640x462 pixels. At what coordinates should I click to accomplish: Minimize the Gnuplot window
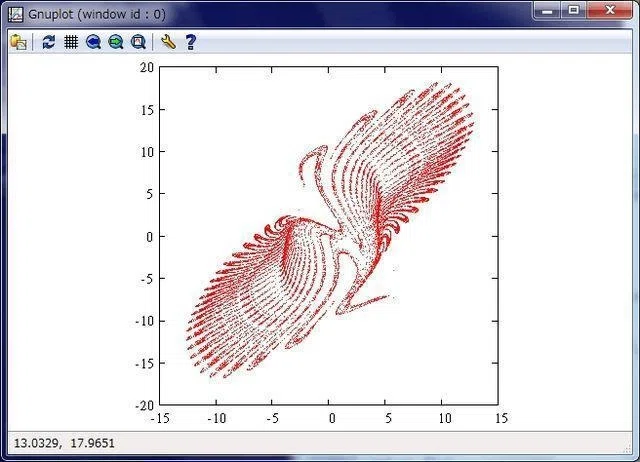pyautogui.click(x=547, y=10)
